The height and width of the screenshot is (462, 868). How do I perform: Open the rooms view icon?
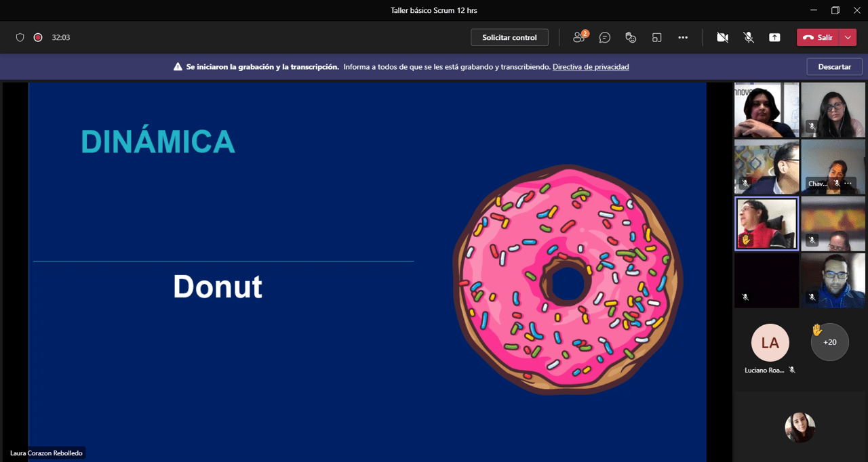pyautogui.click(x=656, y=38)
